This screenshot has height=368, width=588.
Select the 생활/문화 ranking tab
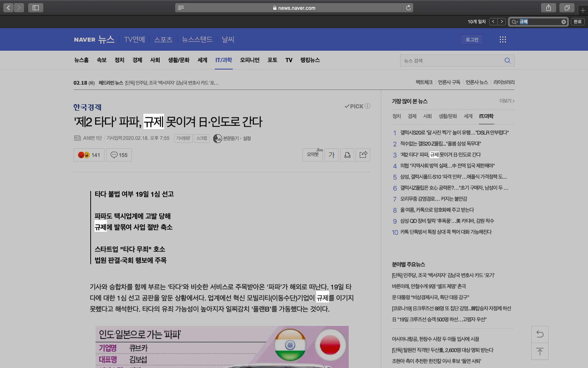tap(448, 116)
